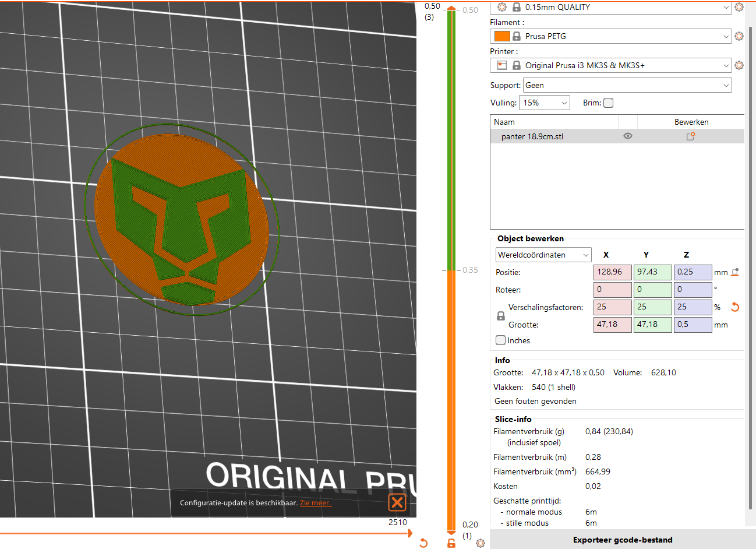Image resolution: width=756 pixels, height=549 pixels.
Task: Open the Vulling 15% dropdown
Action: [544, 103]
